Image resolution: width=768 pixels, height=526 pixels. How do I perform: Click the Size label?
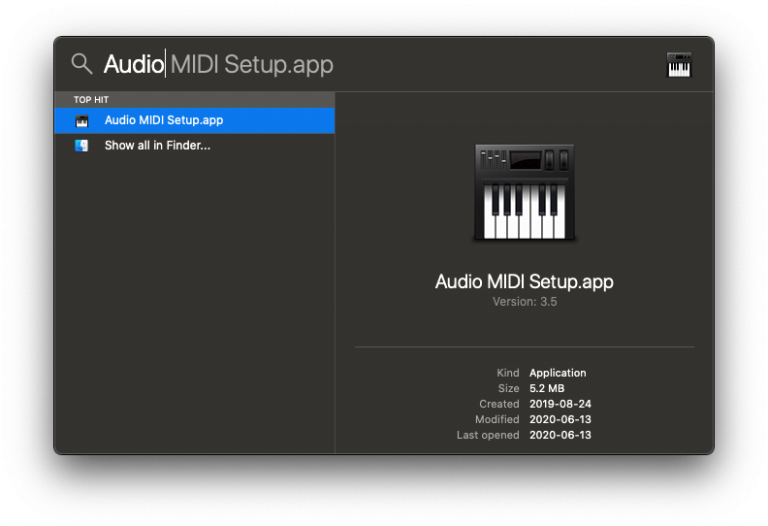coord(508,388)
